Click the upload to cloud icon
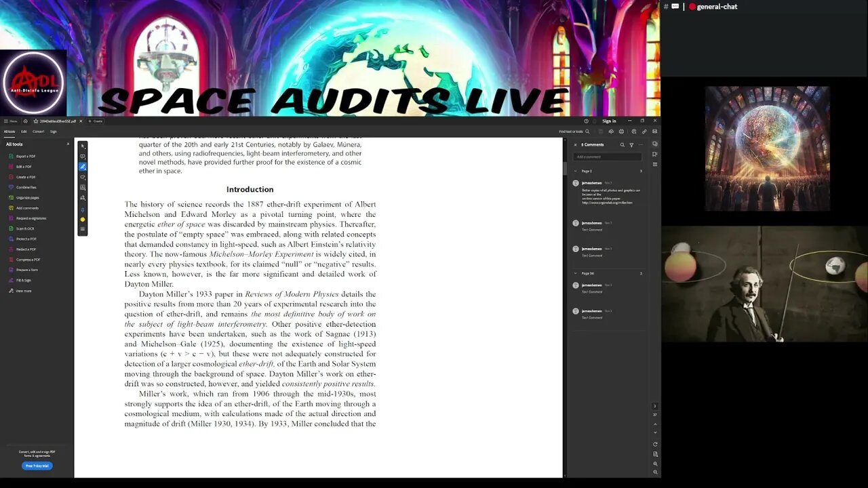 (611, 131)
